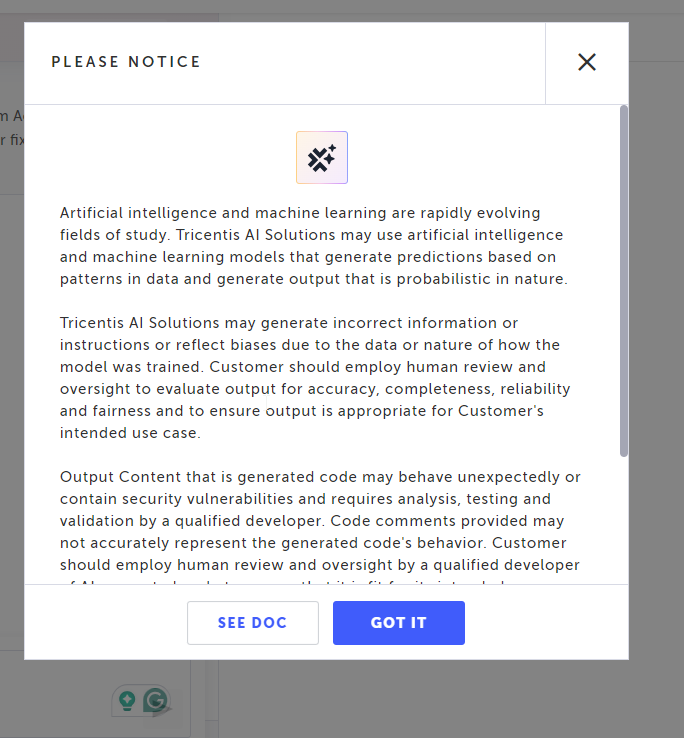
Task: Close the Please Notice dialog
Action: [587, 62]
